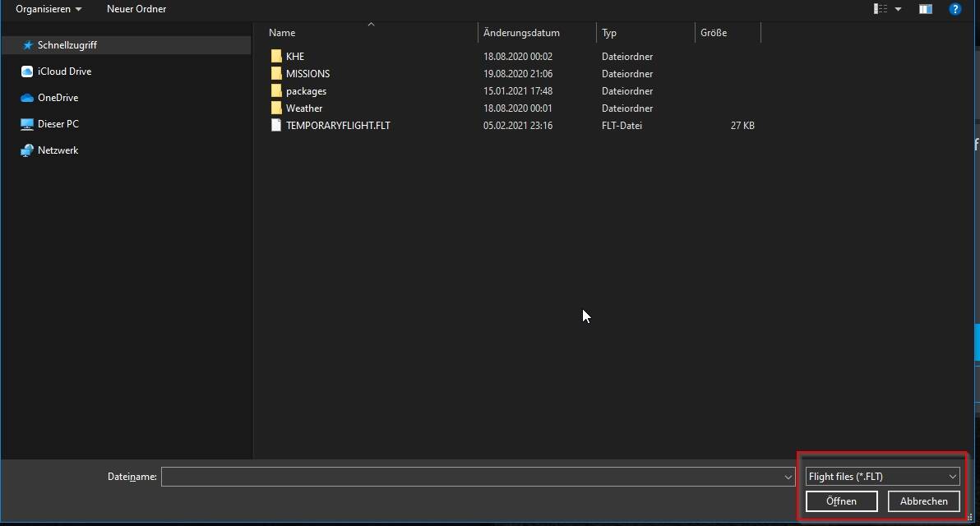Click the KHE folder icon
This screenshot has width=980, height=526.
276,57
